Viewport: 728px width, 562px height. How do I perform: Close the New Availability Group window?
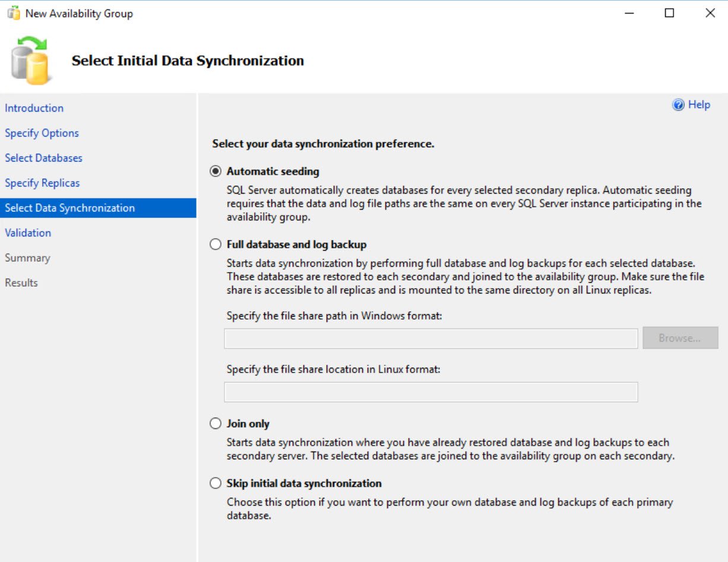click(x=710, y=13)
